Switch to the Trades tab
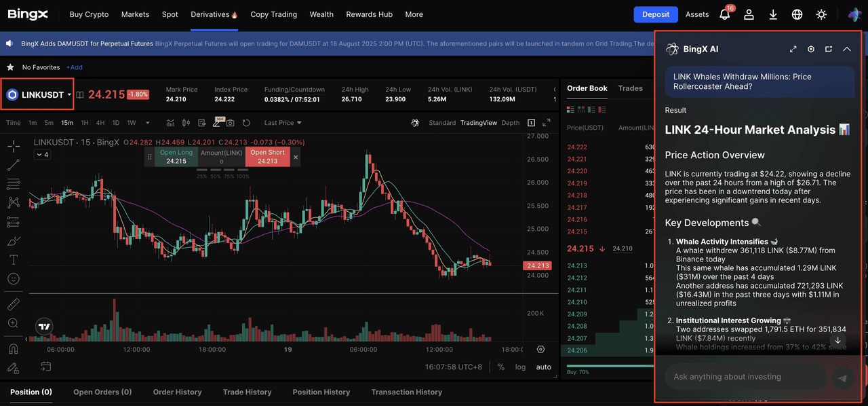Viewport: 868px width, 406px height. click(x=630, y=88)
